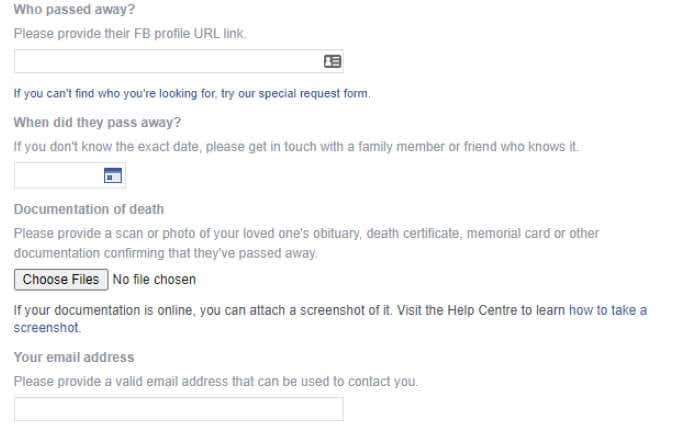Follow the 'how to take a screenshot' link
This screenshot has height=428, width=680.
607,310
